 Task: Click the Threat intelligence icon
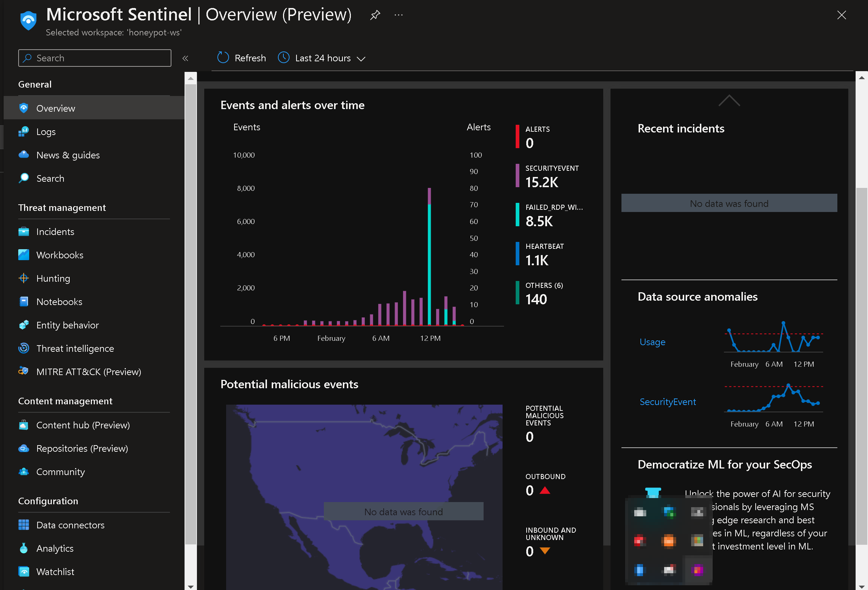[24, 348]
